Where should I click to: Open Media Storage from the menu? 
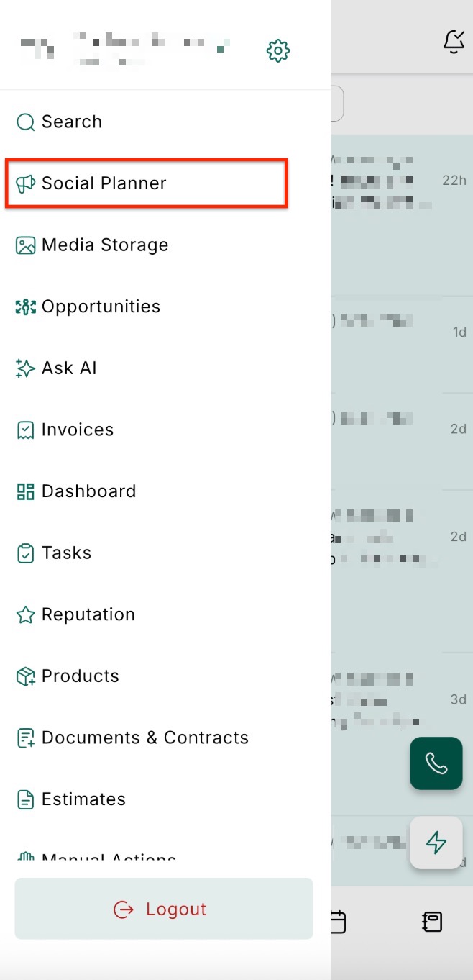[105, 245]
